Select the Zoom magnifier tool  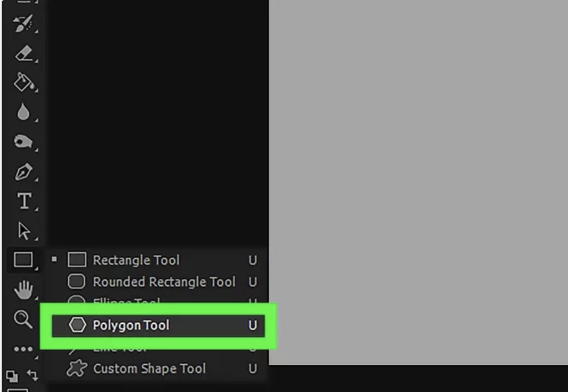(23, 319)
